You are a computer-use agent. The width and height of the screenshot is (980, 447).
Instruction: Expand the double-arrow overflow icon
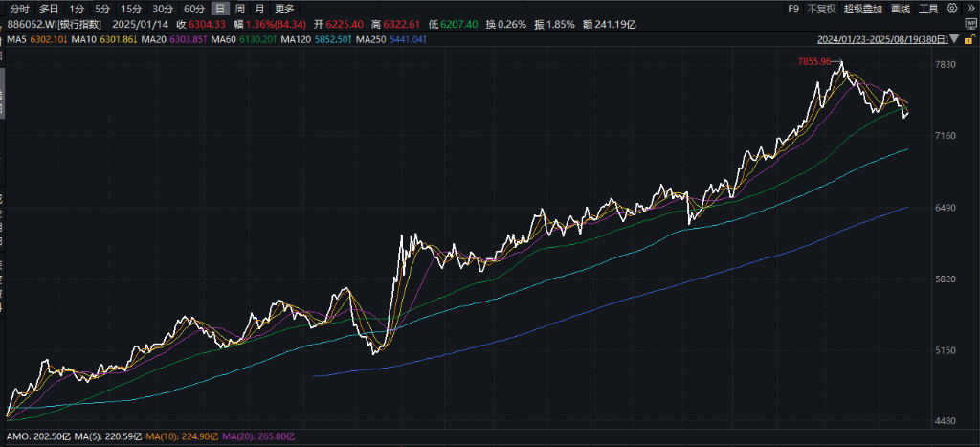coord(970,8)
